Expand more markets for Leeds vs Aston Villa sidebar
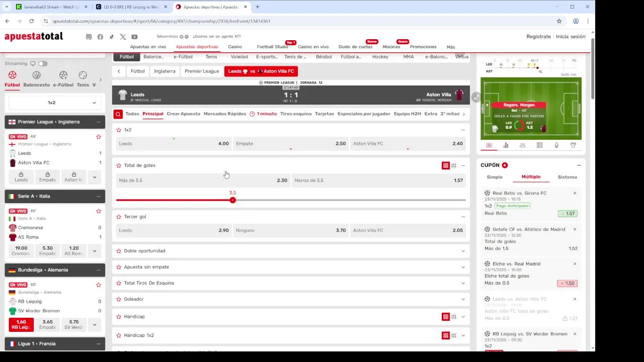The width and height of the screenshot is (644, 362). tap(94, 177)
